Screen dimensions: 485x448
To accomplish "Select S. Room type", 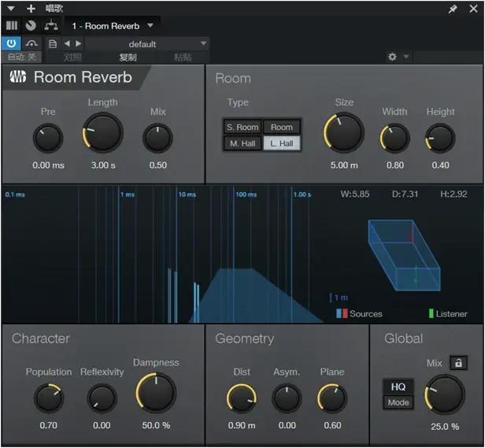I will coord(242,127).
